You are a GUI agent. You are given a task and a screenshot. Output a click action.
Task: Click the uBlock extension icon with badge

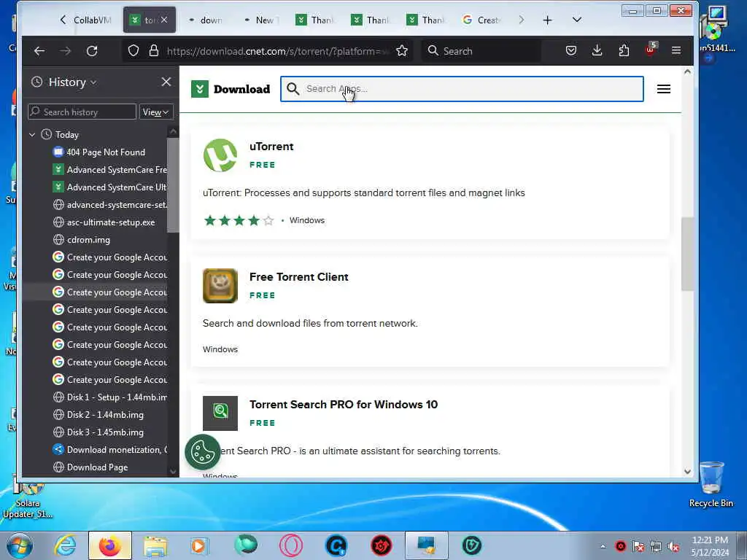coord(651,50)
